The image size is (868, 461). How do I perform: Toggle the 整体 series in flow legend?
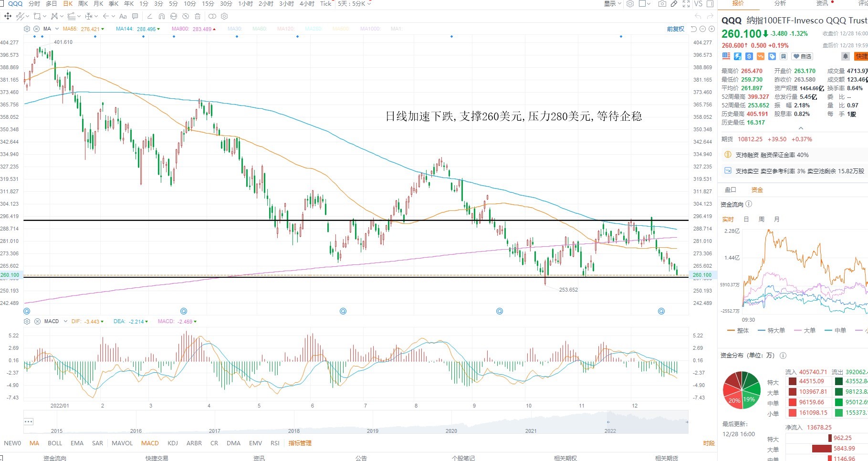coord(738,330)
